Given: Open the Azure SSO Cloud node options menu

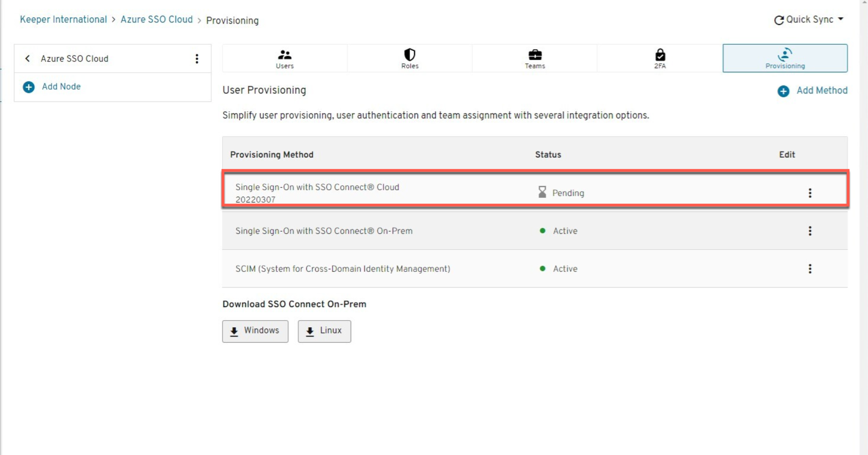Looking at the screenshot, I should (197, 59).
